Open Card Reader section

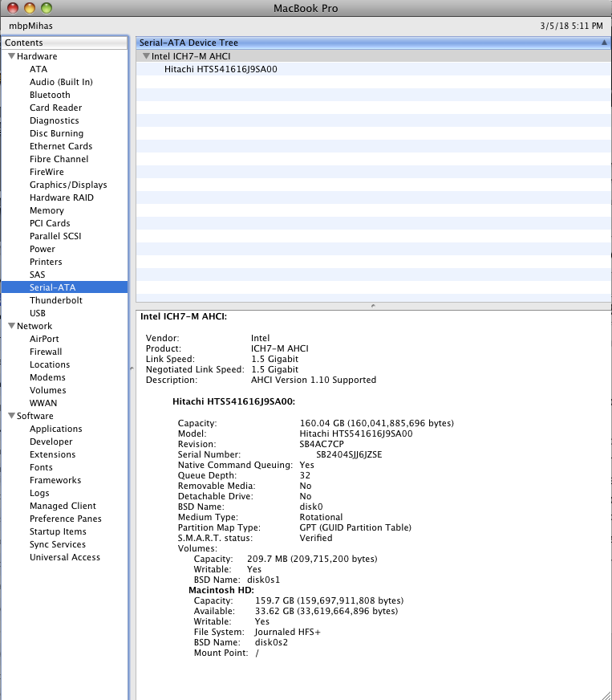(56, 108)
